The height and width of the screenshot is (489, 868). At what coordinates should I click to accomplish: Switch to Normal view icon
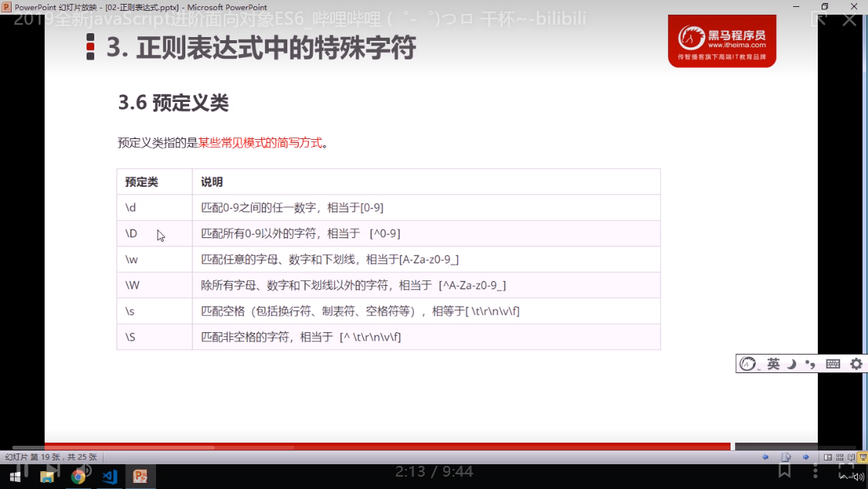coord(828,457)
